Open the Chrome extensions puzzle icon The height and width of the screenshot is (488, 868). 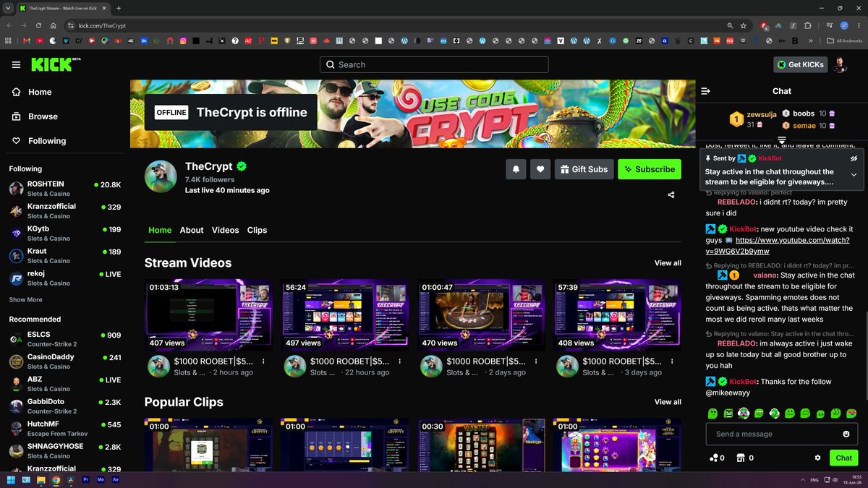click(808, 25)
